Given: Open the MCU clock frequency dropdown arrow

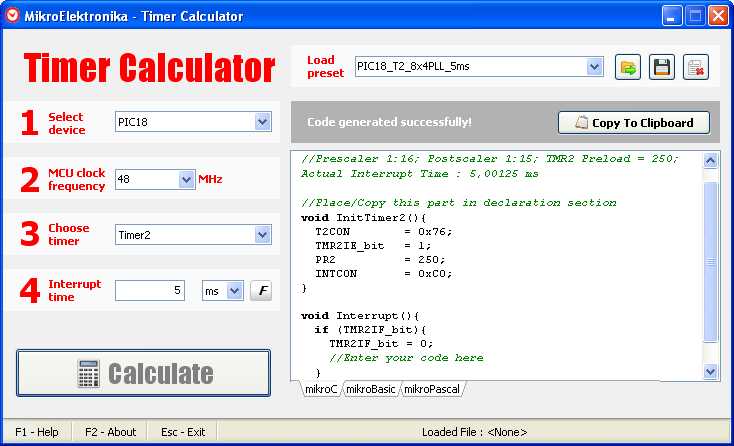Looking at the screenshot, I should pos(186,179).
